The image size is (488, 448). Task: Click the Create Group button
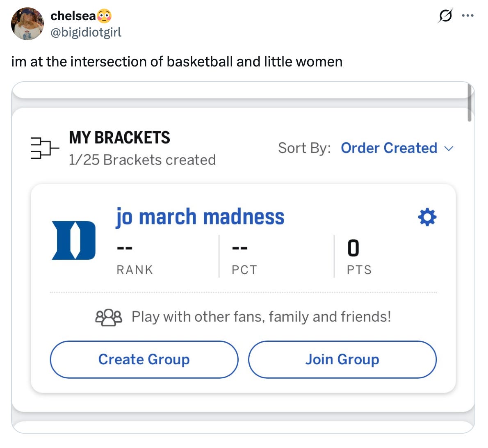click(x=144, y=359)
